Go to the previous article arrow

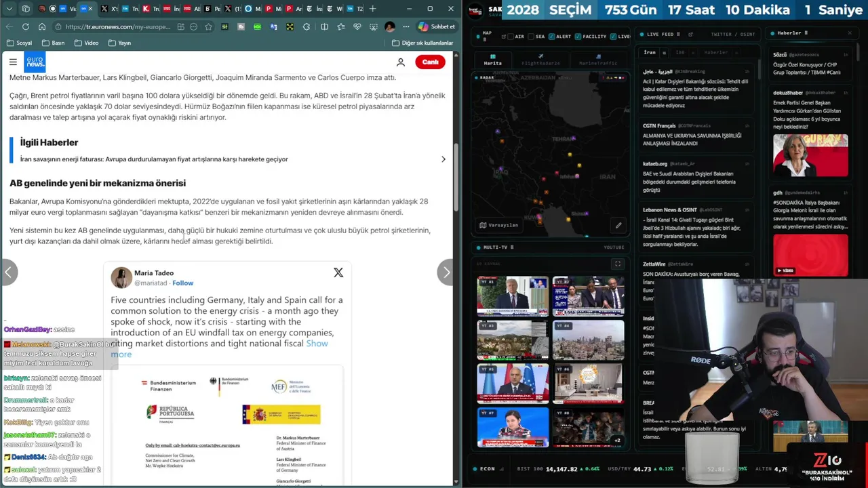[8, 272]
